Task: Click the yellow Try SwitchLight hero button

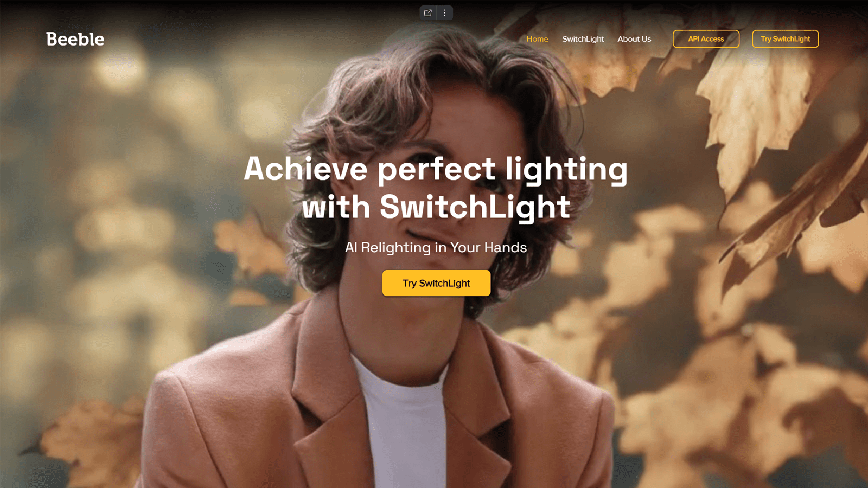Action: pyautogui.click(x=436, y=283)
